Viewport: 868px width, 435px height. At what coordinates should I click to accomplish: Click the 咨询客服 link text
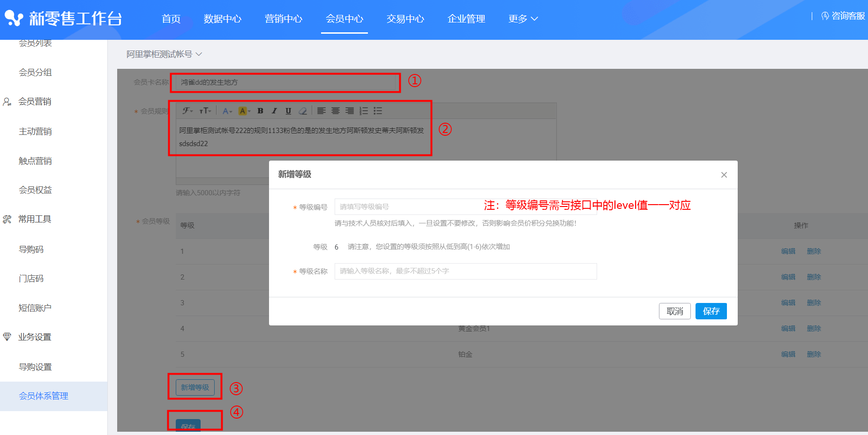[x=848, y=16]
